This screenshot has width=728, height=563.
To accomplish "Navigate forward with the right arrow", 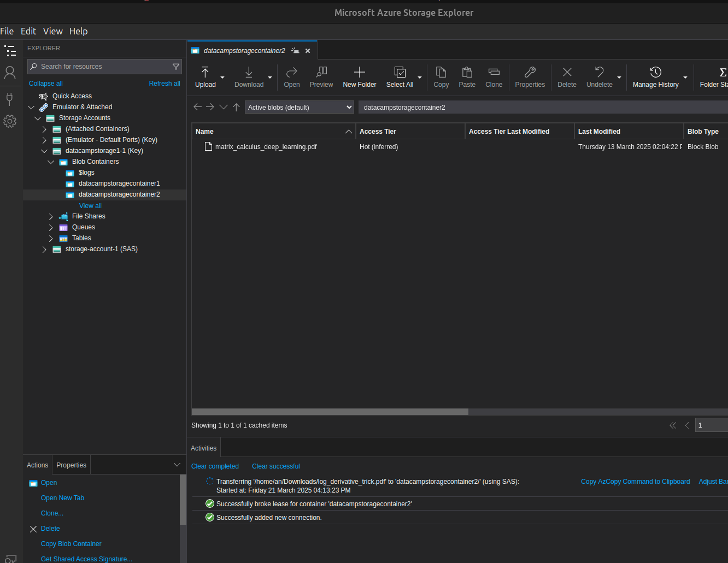I will click(210, 107).
